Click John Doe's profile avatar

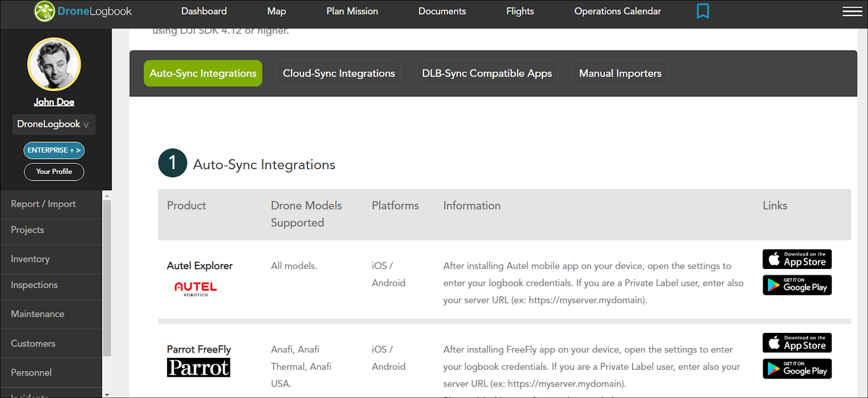coord(54,64)
